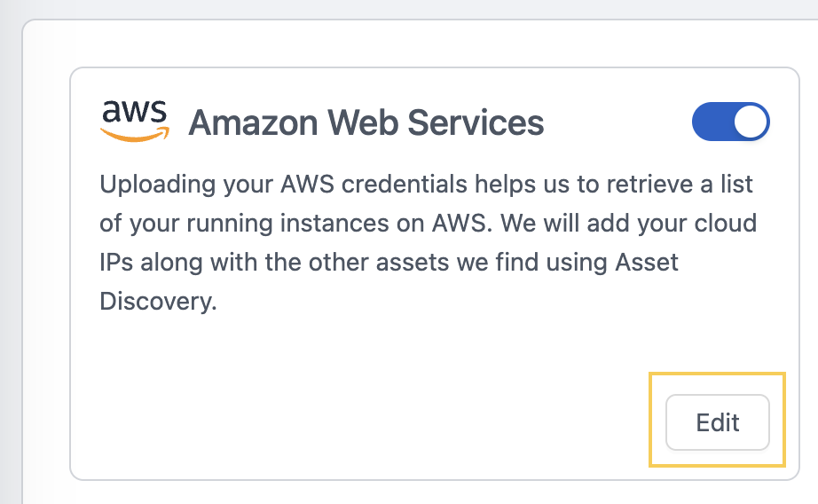Click the word 'Discovery.' in the description

158,301
